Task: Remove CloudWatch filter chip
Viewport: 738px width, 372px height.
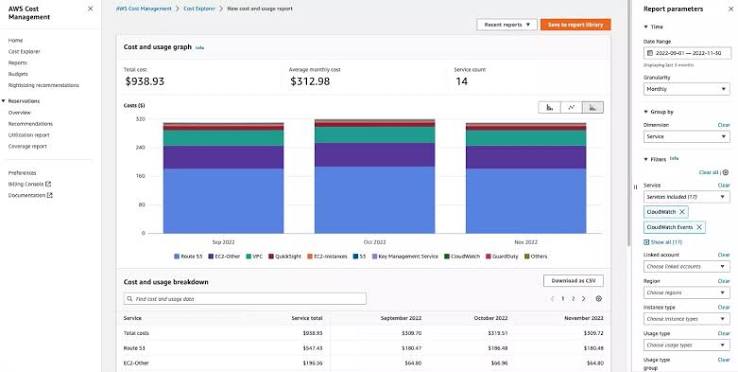Action: click(x=682, y=212)
